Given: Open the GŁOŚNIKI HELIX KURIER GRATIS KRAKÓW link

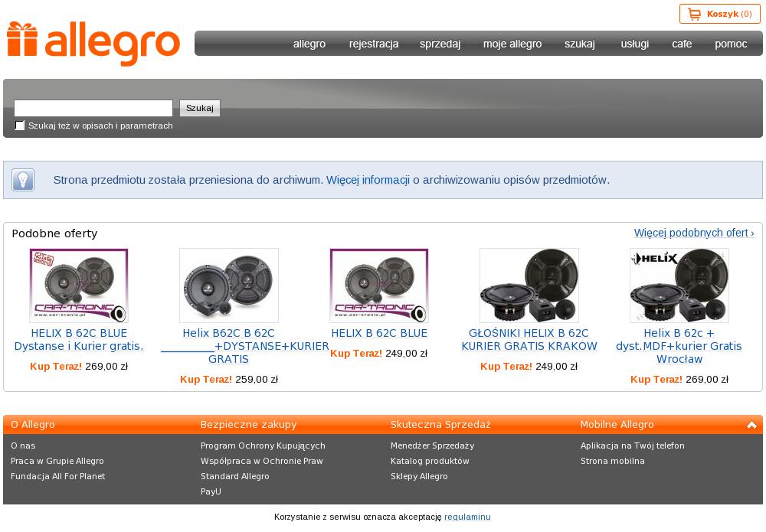Looking at the screenshot, I should [529, 340].
